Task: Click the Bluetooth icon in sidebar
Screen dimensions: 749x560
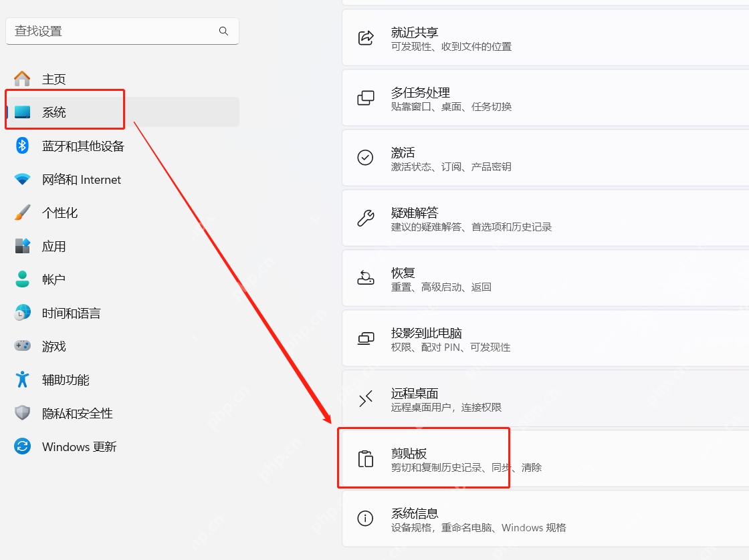Action: pyautogui.click(x=22, y=146)
